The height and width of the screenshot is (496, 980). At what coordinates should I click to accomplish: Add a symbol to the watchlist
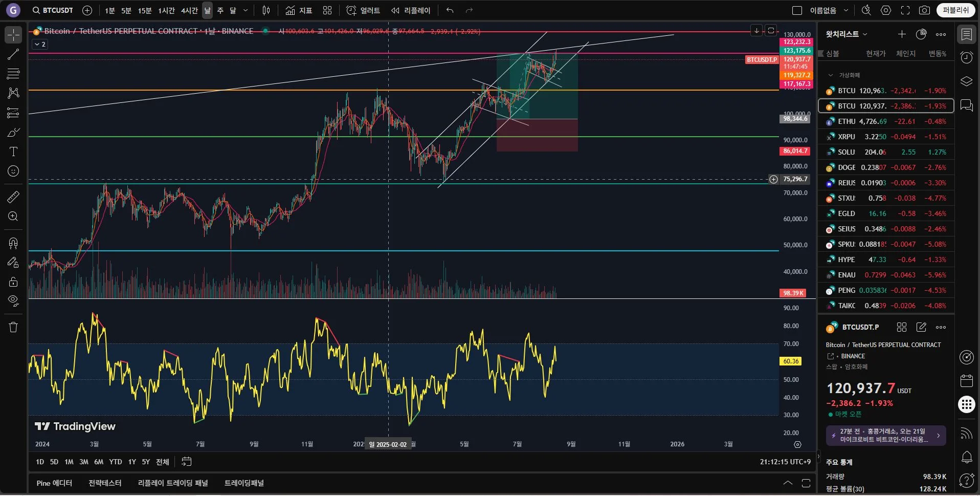[902, 34]
